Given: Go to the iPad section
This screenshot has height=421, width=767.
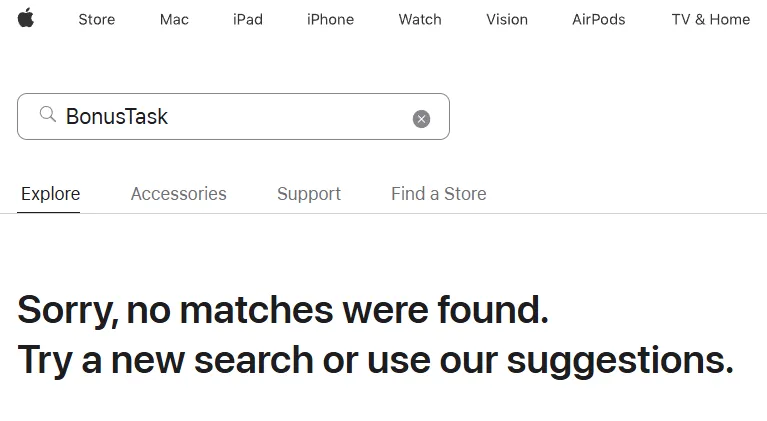Looking at the screenshot, I should coord(248,19).
